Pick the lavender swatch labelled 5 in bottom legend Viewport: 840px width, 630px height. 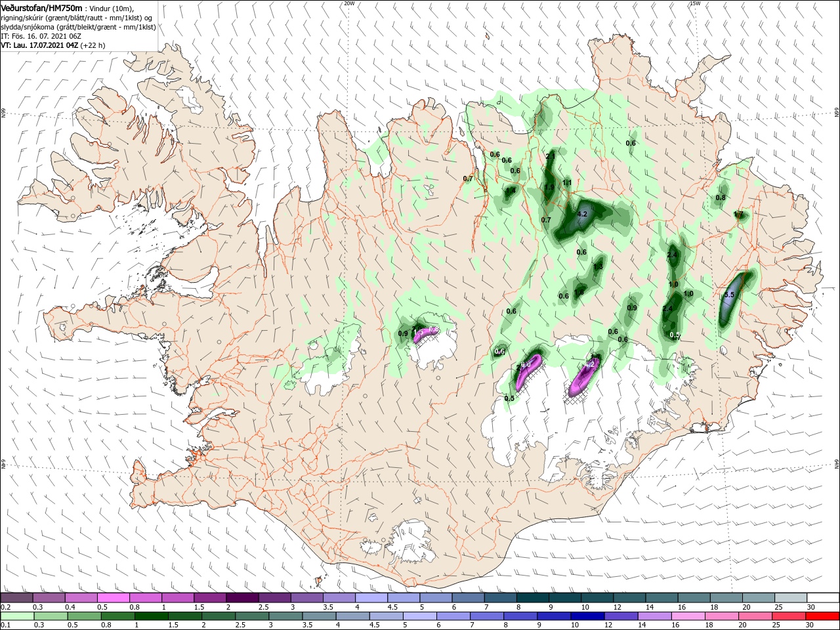point(419,616)
